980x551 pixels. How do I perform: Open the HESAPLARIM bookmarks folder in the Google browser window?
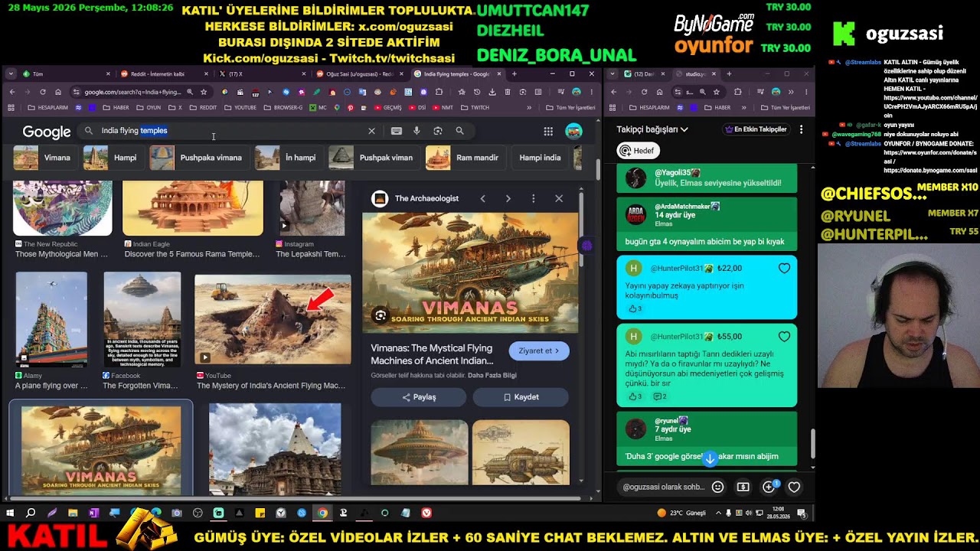pos(47,108)
